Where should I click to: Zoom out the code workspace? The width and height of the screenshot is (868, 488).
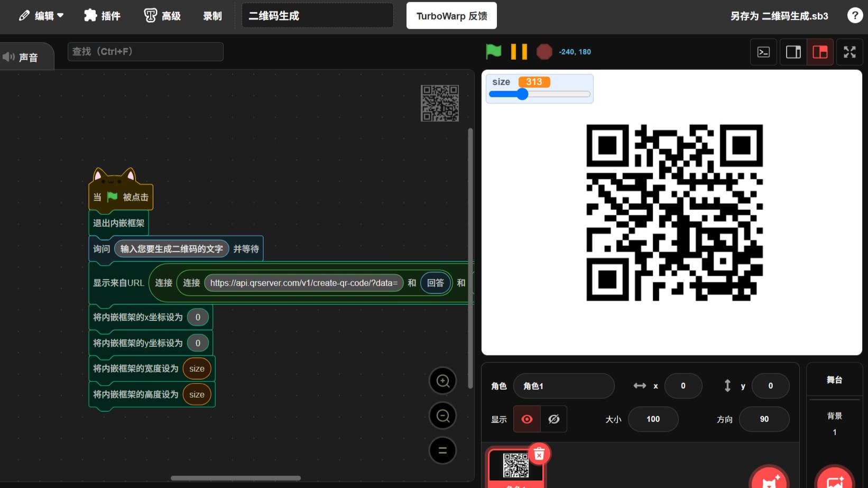click(x=443, y=416)
